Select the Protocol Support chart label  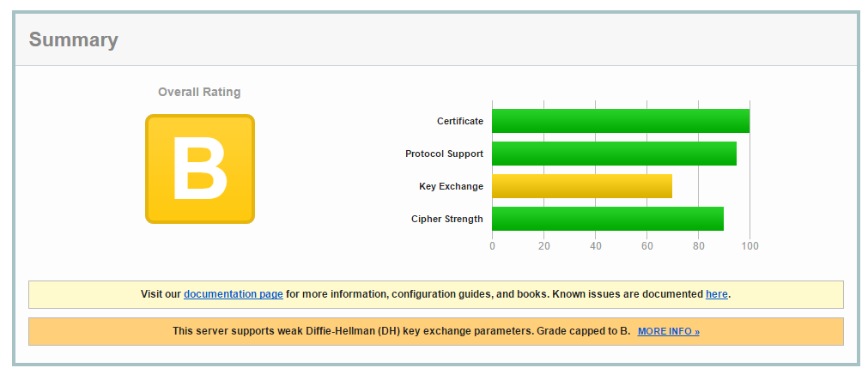(444, 154)
